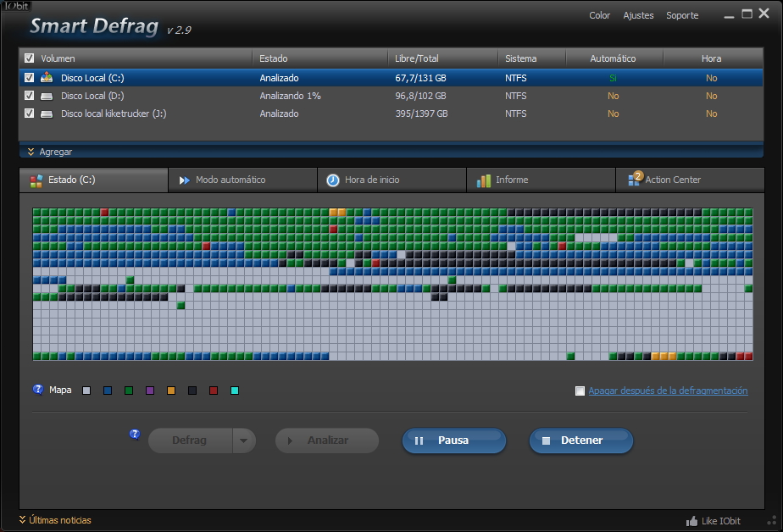Click the Automático column header
Viewport: 783px width, 532px height.
point(613,58)
